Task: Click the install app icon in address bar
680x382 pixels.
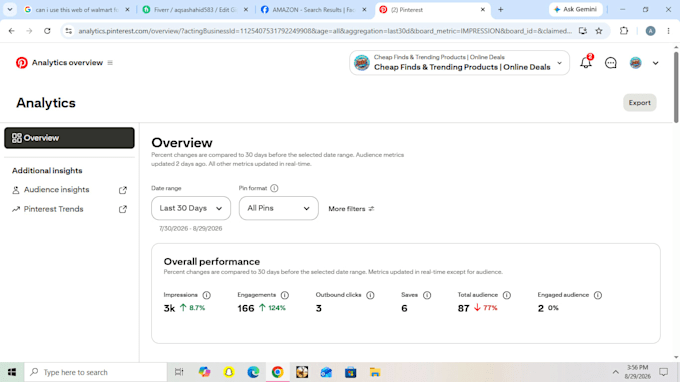Action: (x=583, y=31)
